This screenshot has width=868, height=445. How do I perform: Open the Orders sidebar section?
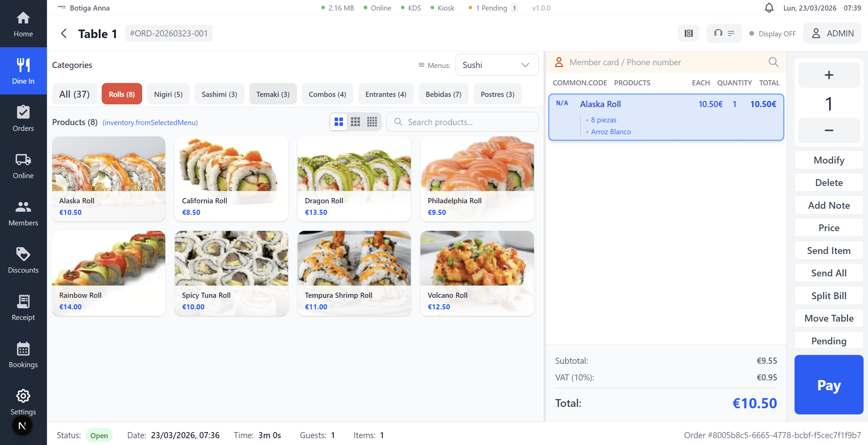coord(23,118)
